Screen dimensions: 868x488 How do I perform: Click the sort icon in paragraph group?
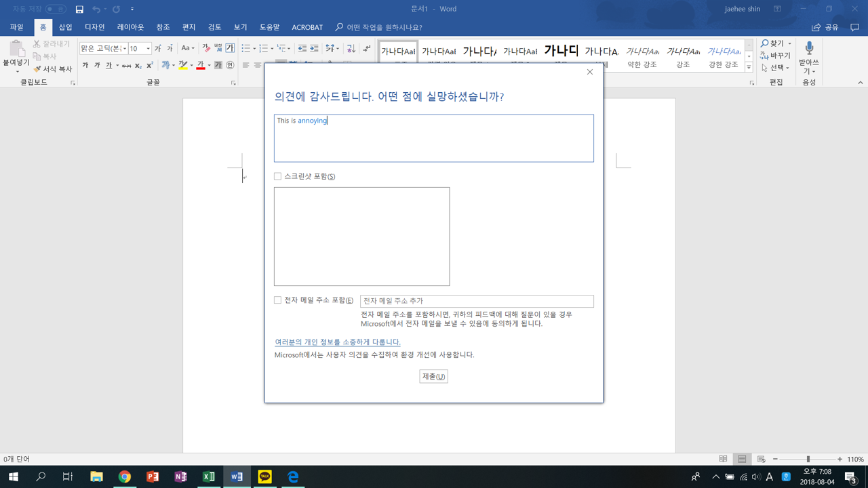click(351, 48)
